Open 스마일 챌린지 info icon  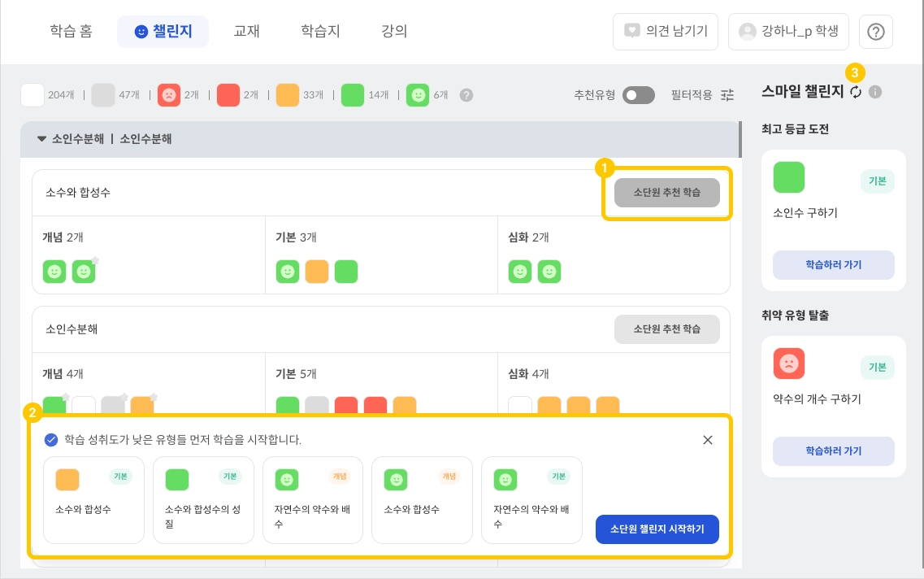[875, 92]
